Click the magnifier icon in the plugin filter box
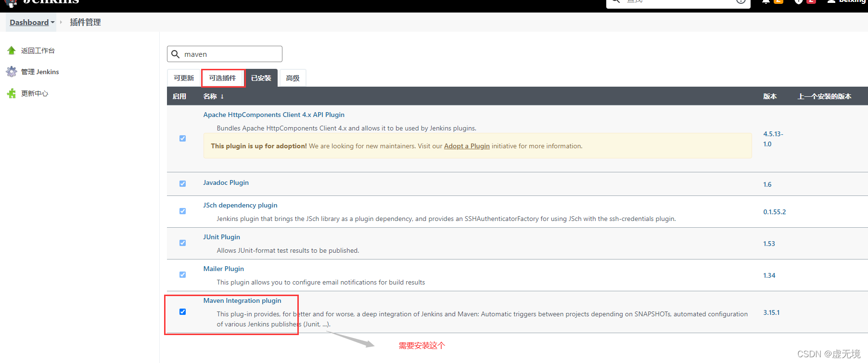The width and height of the screenshot is (868, 363). click(x=176, y=54)
